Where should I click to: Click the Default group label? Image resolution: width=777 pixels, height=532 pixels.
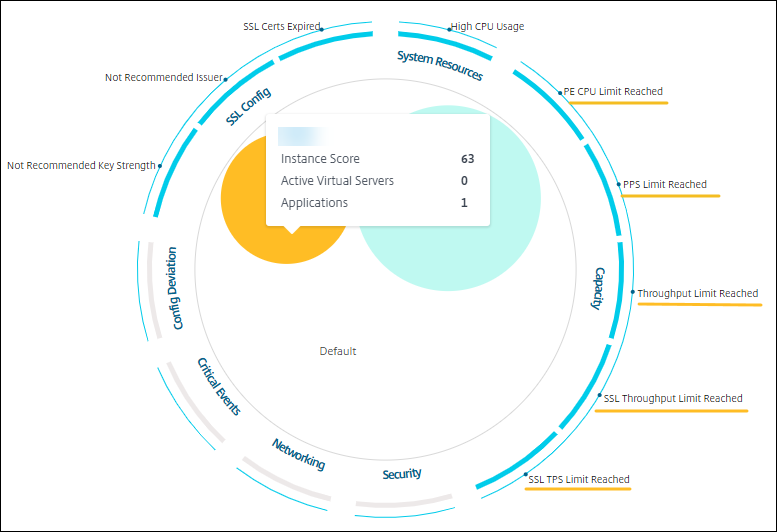338,351
